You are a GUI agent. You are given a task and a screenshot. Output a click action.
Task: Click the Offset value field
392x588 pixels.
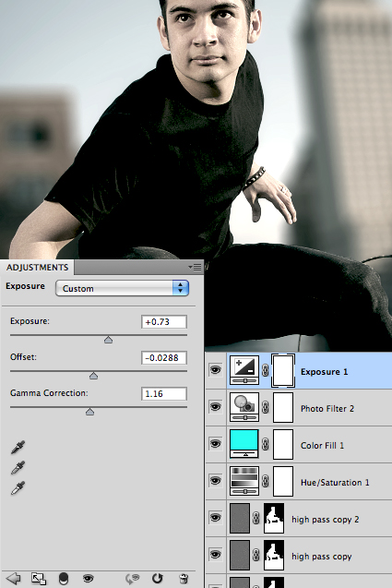tap(164, 358)
